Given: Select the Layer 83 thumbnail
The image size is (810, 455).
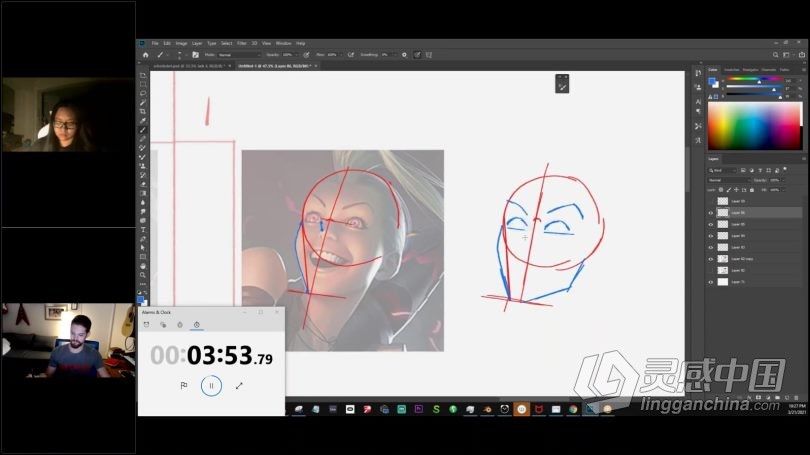Looking at the screenshot, I should click(x=723, y=247).
